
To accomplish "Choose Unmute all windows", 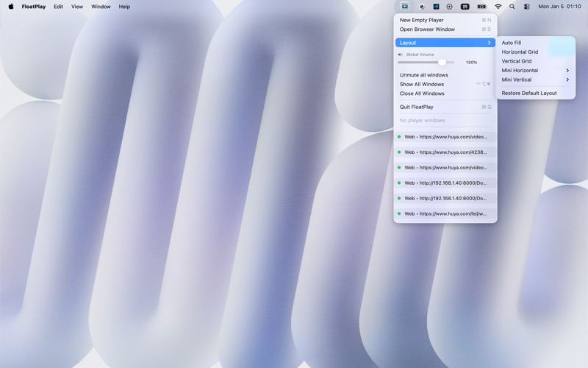I will pos(445,75).
